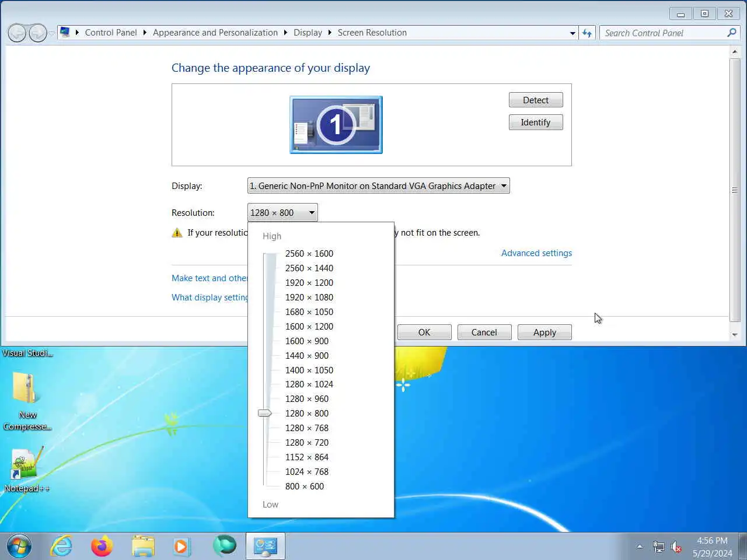
Task: Select the monitor 1 thumbnail
Action: 336,125
